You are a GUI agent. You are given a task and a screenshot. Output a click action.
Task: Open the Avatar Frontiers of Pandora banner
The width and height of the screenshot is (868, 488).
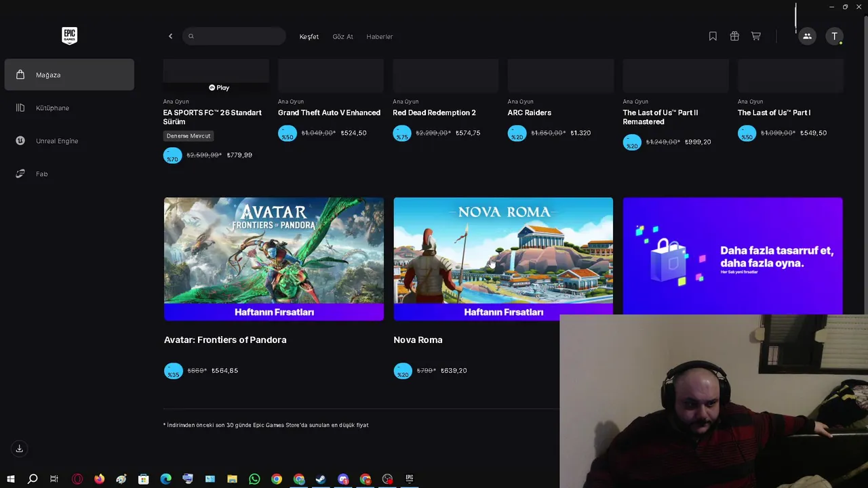pyautogui.click(x=274, y=258)
